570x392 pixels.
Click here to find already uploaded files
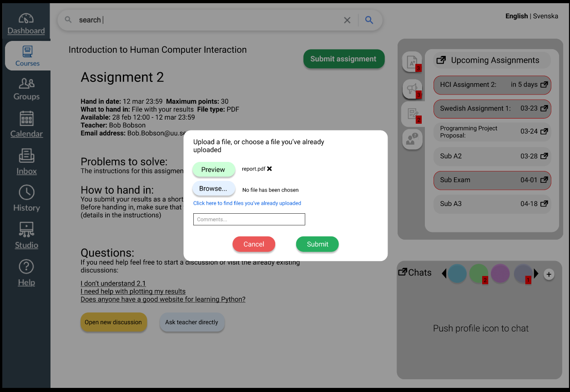click(x=247, y=203)
